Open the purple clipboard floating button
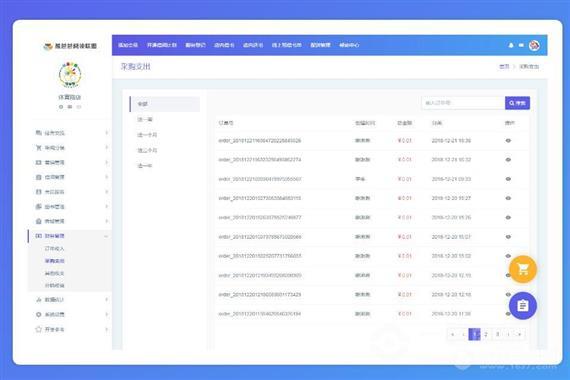This screenshot has width=570, height=380. [x=523, y=306]
